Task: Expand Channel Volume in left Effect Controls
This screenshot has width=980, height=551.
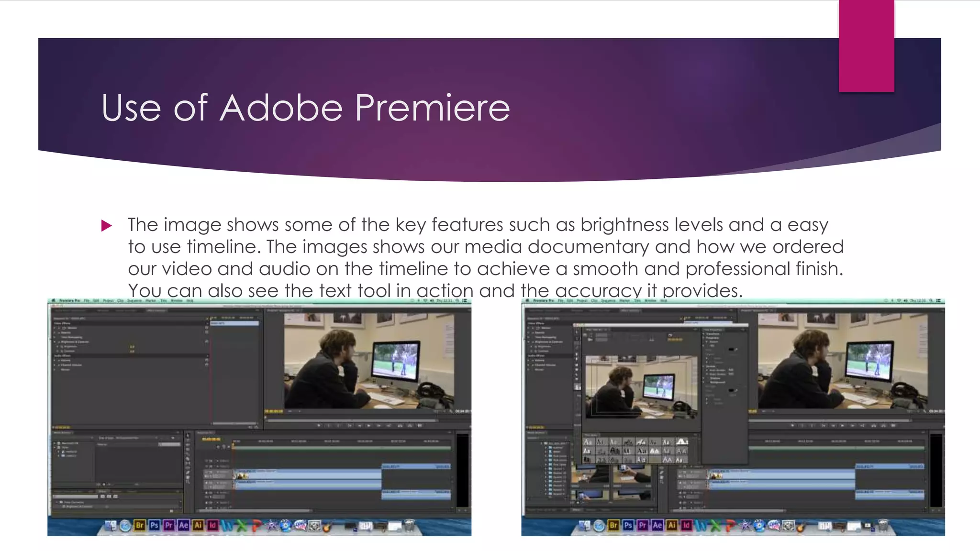Action: point(55,365)
